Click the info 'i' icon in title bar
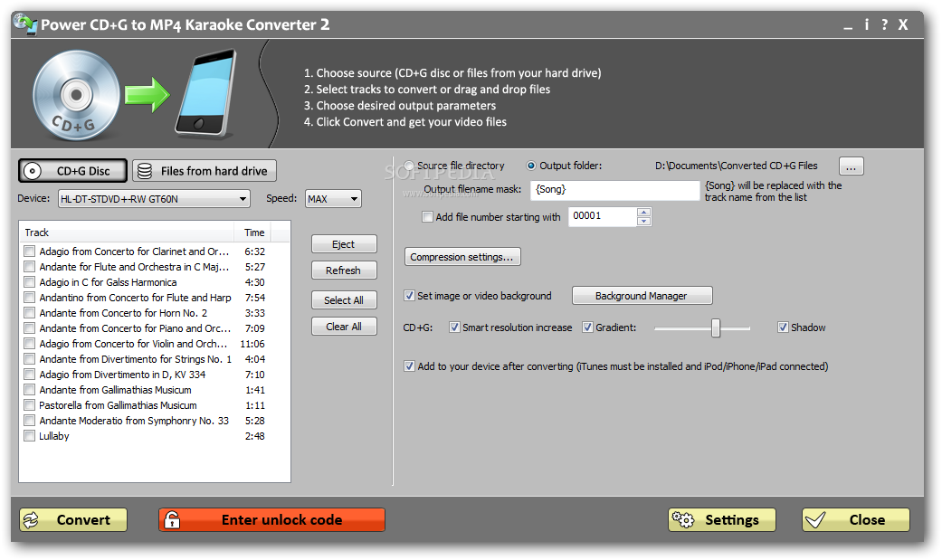The height and width of the screenshot is (560, 942). click(866, 24)
